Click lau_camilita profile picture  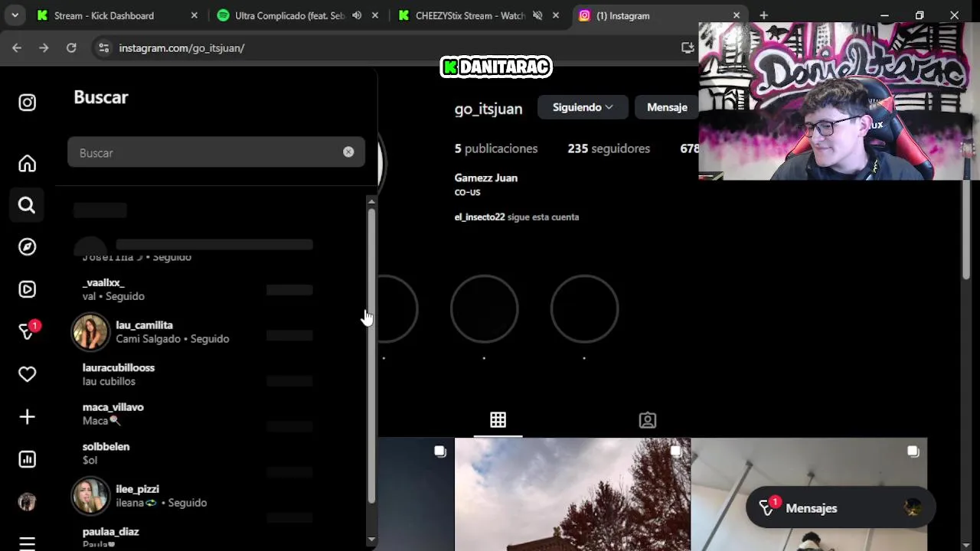(x=90, y=332)
